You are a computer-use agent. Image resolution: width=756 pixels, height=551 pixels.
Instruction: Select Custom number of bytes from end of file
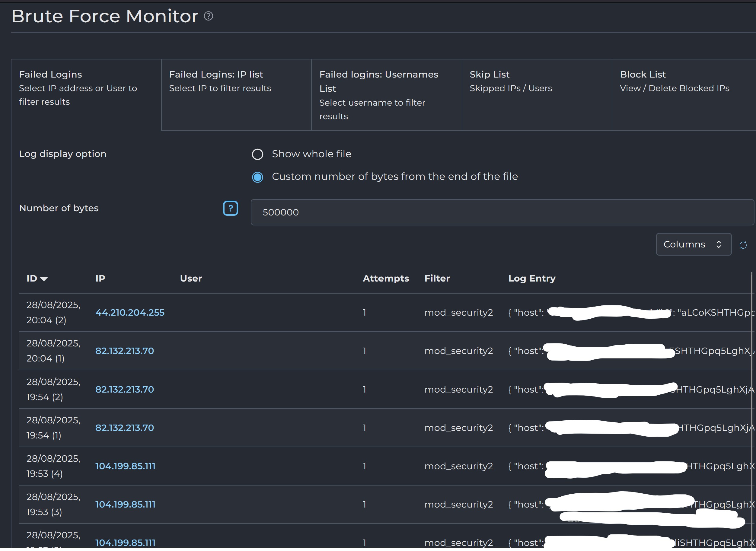click(257, 177)
